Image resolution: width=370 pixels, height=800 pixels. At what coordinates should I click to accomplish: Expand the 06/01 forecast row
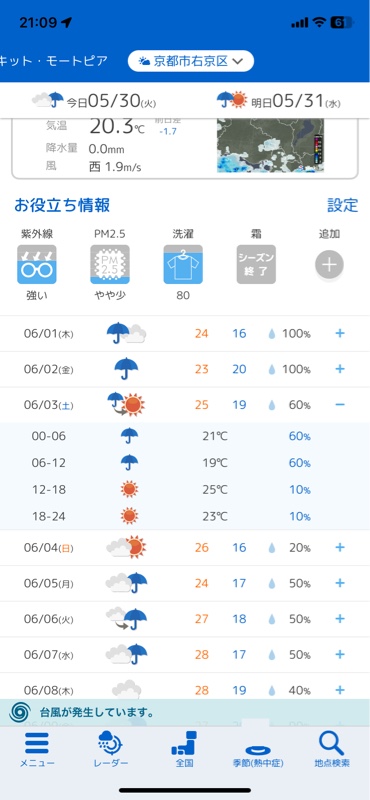click(340, 334)
